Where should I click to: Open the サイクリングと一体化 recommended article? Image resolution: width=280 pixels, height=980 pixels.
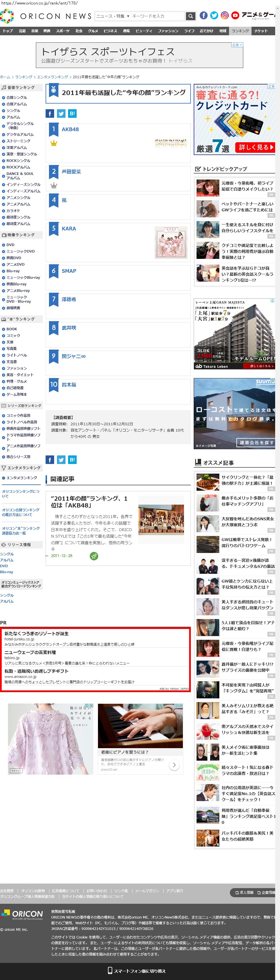(x=247, y=480)
